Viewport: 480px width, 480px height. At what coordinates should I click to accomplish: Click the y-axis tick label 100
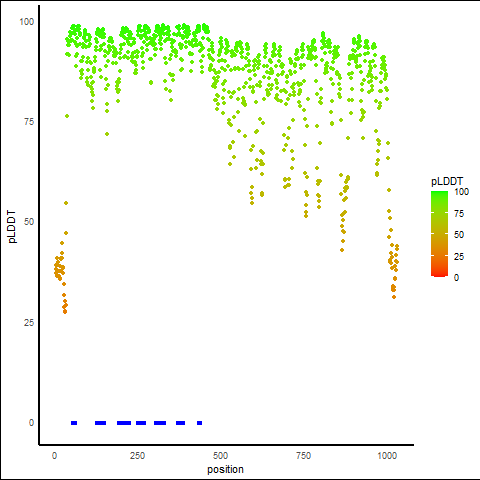(27, 22)
